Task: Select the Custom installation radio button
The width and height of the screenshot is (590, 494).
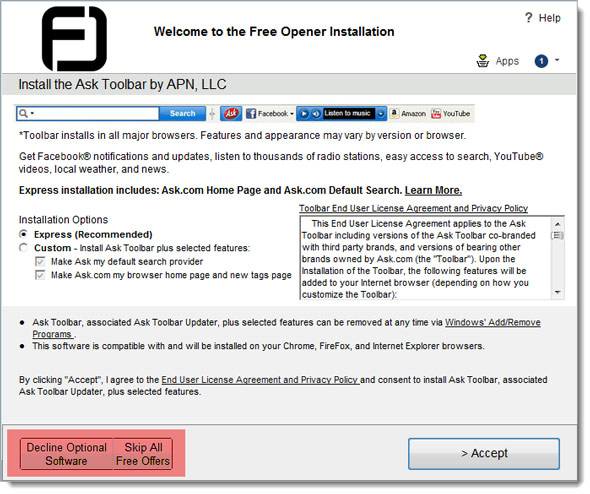Action: (x=24, y=248)
